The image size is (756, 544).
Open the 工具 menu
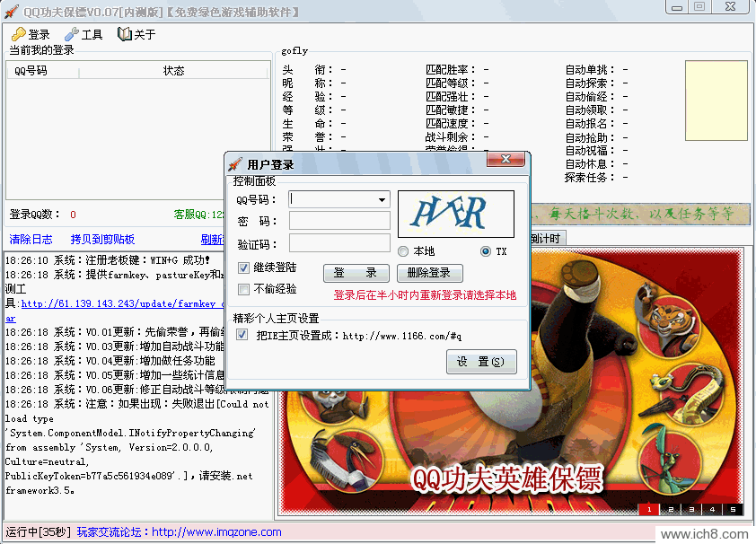[x=84, y=35]
